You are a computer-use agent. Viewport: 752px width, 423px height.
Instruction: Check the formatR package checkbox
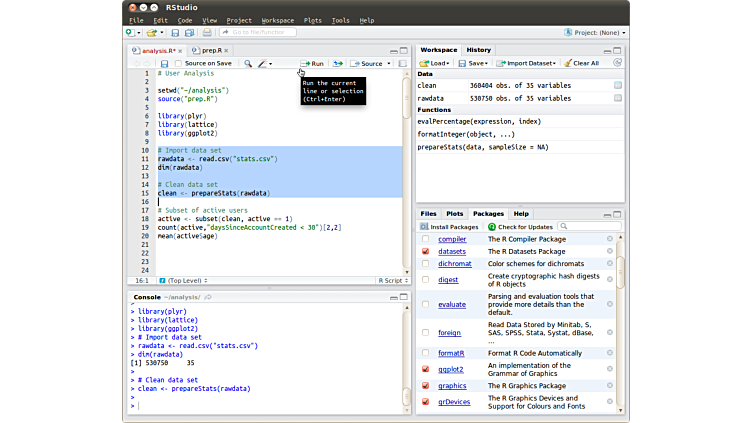pyautogui.click(x=426, y=353)
